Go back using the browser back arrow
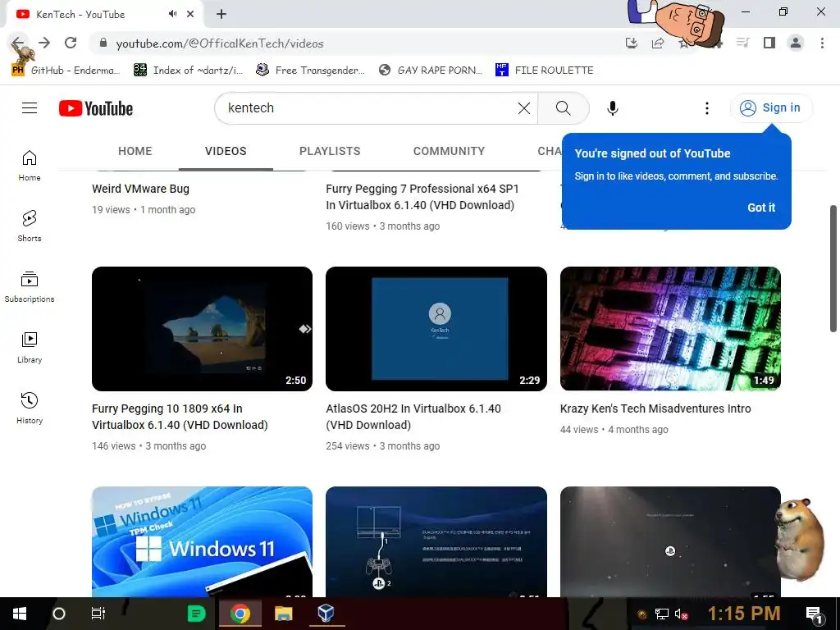The height and width of the screenshot is (630, 840). coord(18,43)
